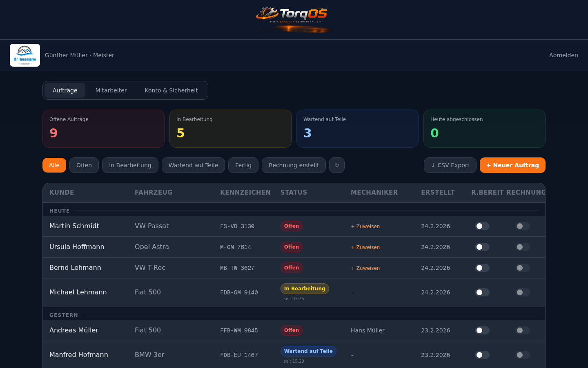Toggle R.Bereit switch for Martin Schmidt
The image size is (588, 368).
pos(482,226)
